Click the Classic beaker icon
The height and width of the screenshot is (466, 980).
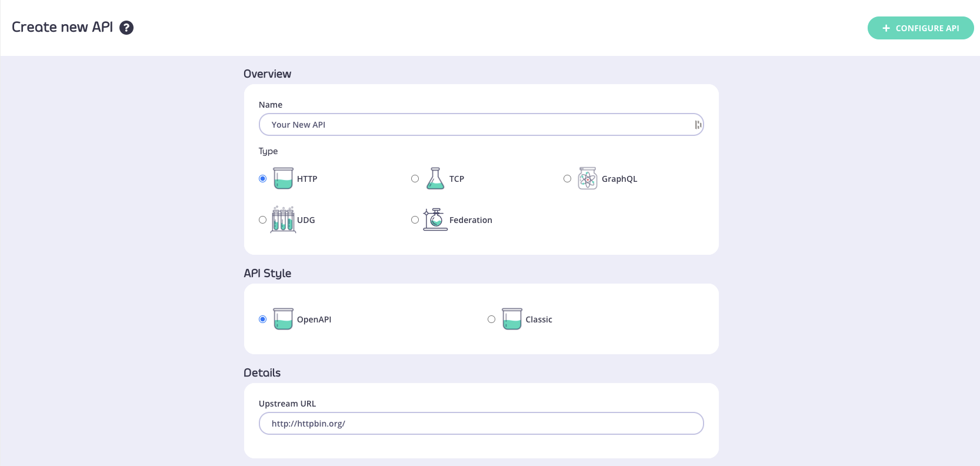(512, 319)
